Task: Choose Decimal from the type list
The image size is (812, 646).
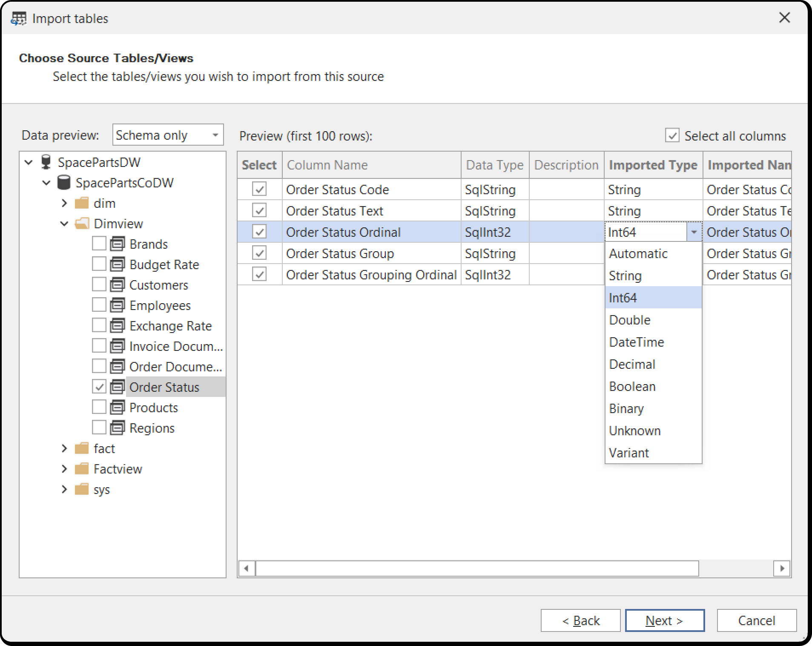Action: [x=653, y=364]
